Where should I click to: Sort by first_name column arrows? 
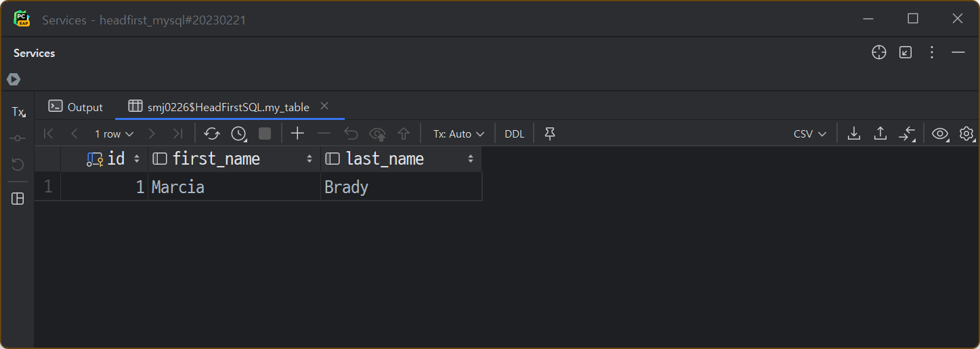310,159
